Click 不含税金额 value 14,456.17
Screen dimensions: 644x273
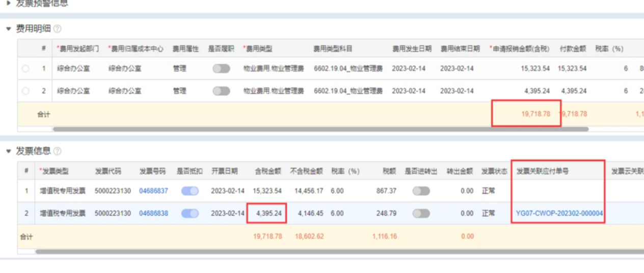tap(309, 191)
